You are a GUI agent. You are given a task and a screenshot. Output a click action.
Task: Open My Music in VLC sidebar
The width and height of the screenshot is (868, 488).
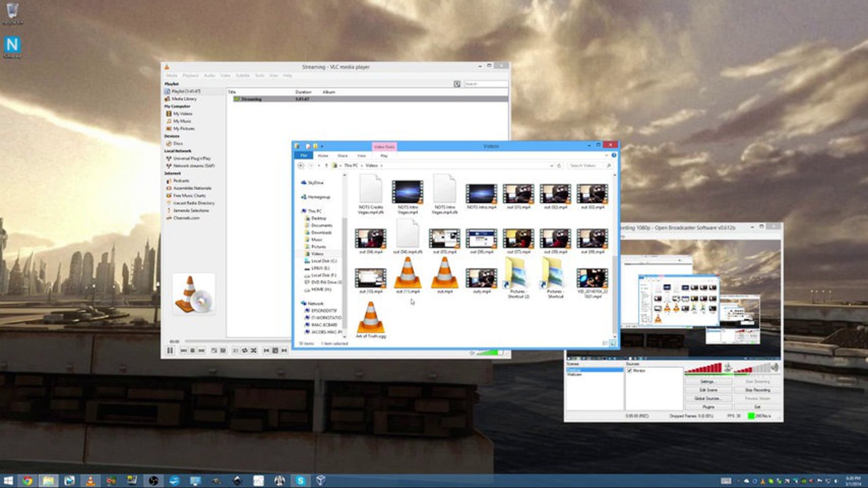coord(179,121)
